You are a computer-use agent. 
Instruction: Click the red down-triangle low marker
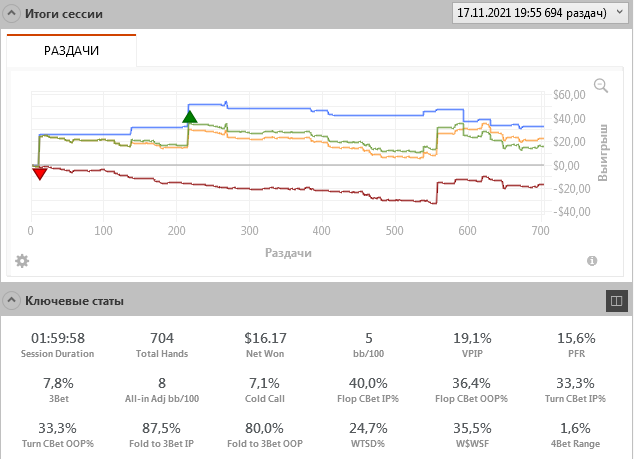[39, 174]
